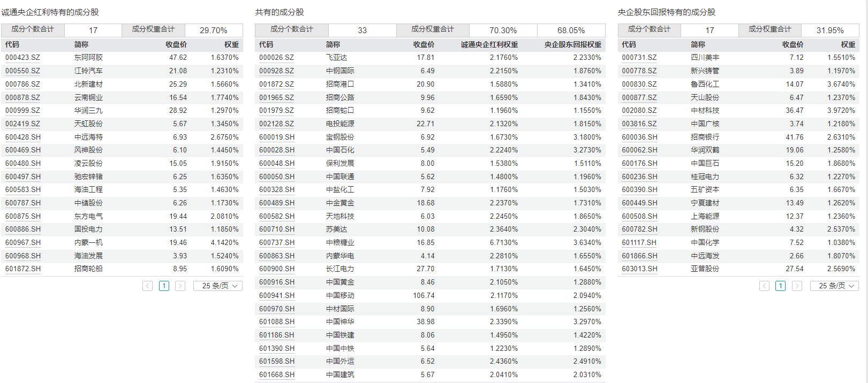Viewport: 868px width, 383px height.
Task: Sort by 央企股东回报权重 column header
Action: 573,44
